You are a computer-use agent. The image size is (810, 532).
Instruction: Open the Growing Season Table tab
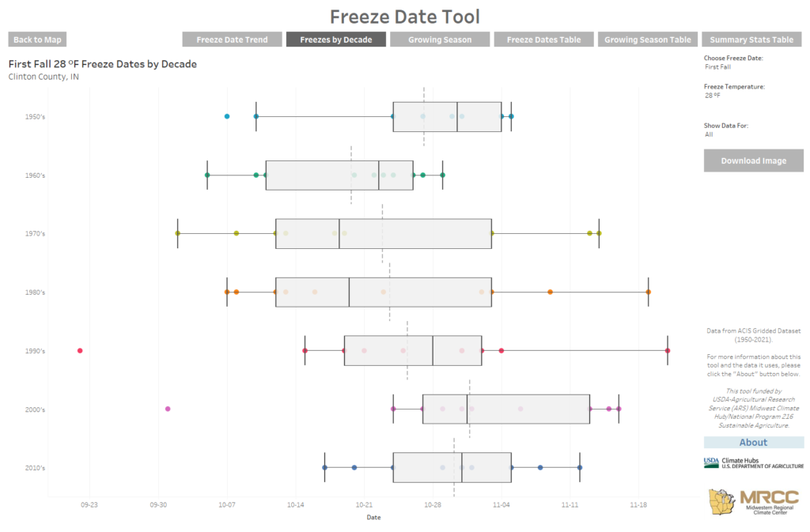click(647, 39)
